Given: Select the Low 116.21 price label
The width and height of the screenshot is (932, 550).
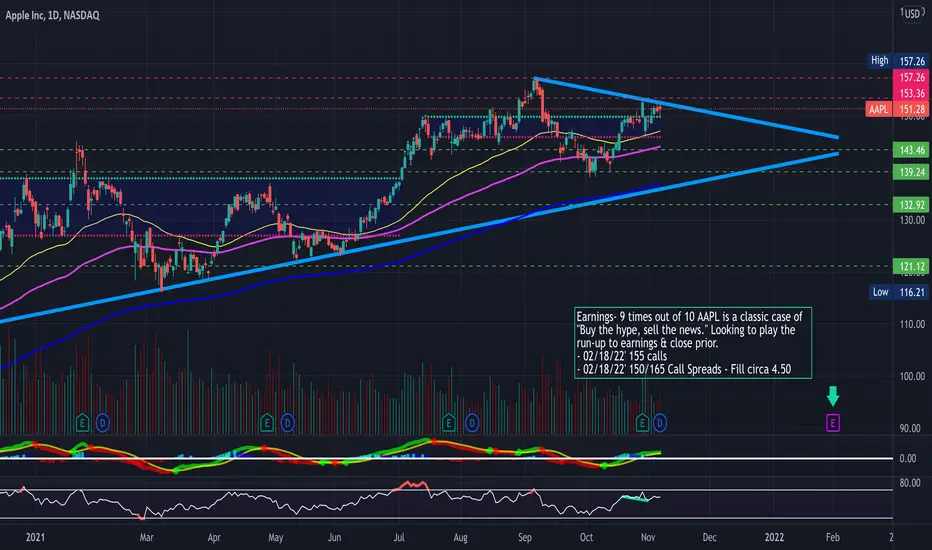Looking at the screenshot, I should tap(898, 292).
